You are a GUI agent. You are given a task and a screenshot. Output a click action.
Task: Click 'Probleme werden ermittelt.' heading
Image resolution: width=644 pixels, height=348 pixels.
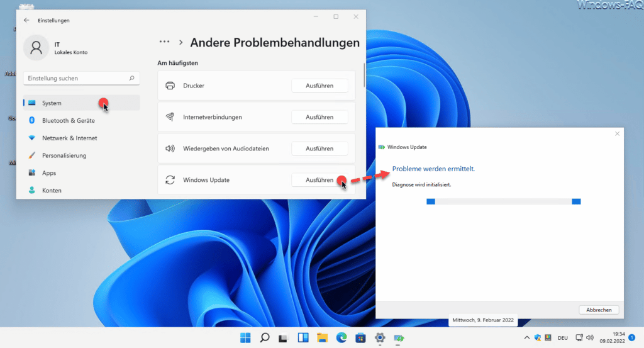[x=433, y=169]
